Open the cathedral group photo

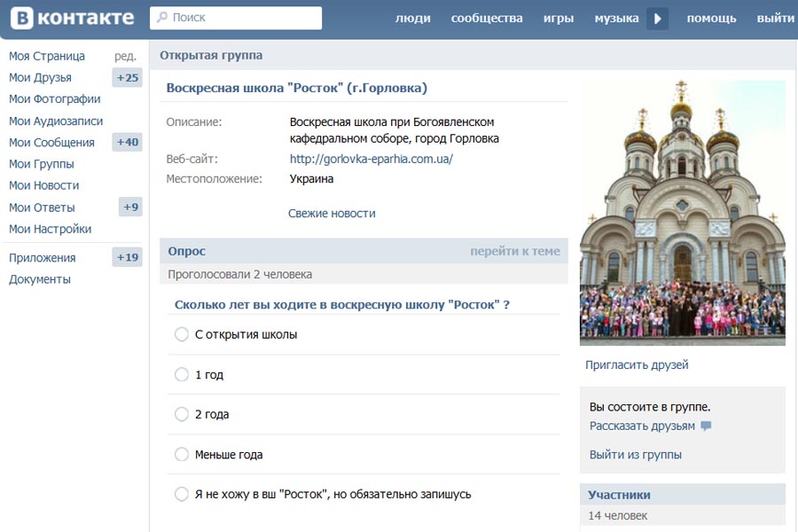point(682,213)
